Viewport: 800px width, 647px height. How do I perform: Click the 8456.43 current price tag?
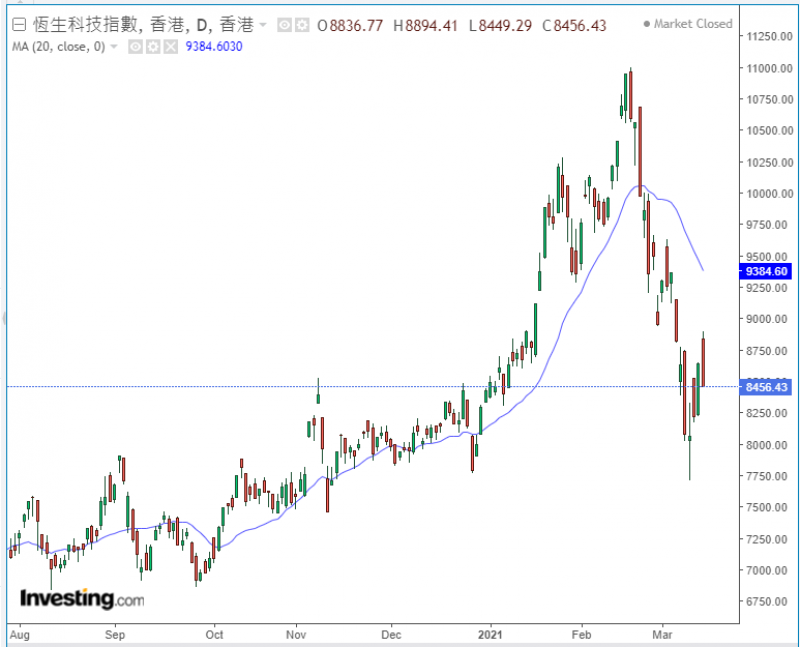(x=767, y=387)
